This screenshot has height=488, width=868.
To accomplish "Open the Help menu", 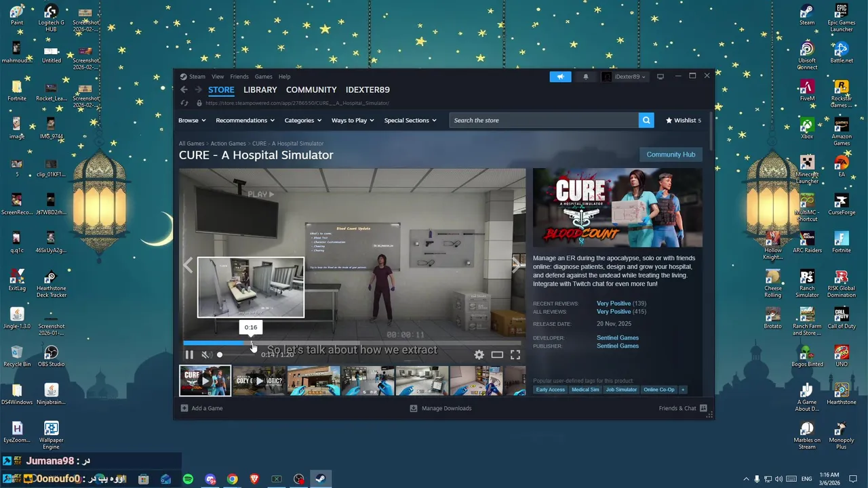I will click(285, 77).
